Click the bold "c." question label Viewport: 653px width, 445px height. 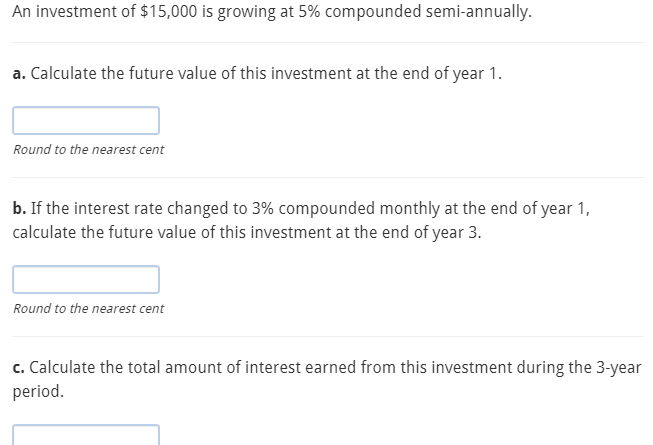tap(20, 368)
